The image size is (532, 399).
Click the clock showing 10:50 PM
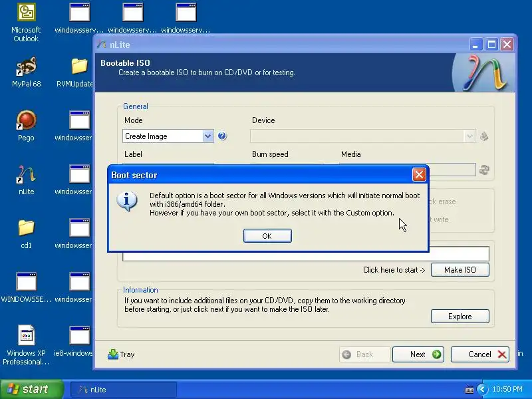(x=507, y=389)
